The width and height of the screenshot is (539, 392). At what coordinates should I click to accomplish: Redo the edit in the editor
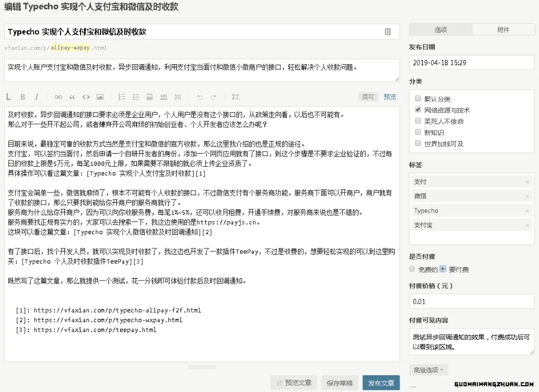[214, 97]
